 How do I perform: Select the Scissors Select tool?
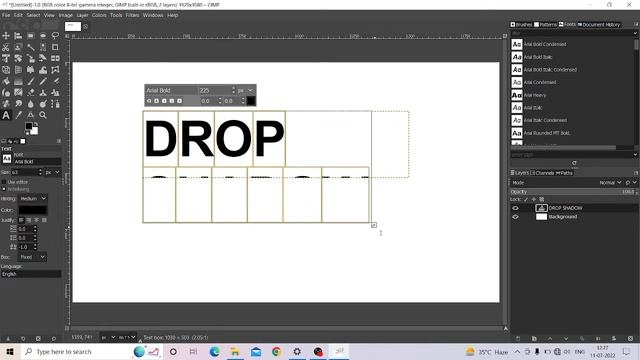(x=6, y=47)
